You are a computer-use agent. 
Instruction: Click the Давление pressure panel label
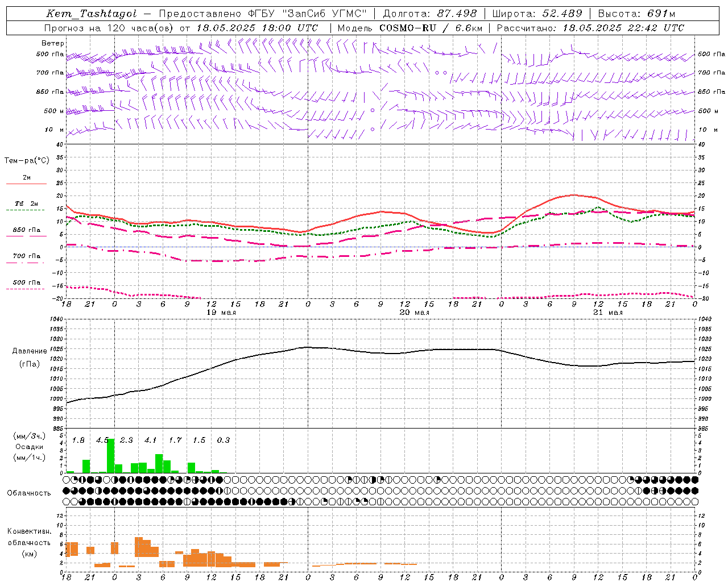coord(30,351)
